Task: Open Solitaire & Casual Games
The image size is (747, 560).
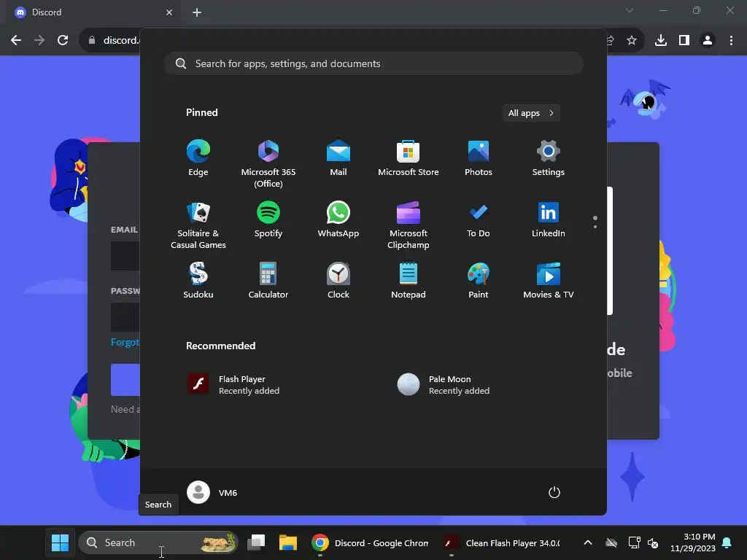Action: pyautogui.click(x=198, y=225)
